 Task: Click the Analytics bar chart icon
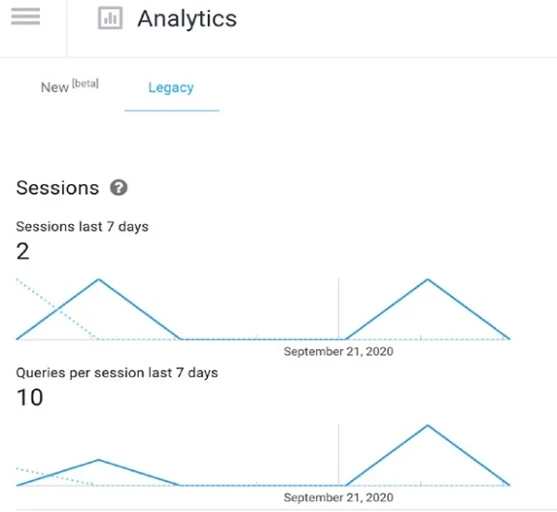pyautogui.click(x=110, y=18)
